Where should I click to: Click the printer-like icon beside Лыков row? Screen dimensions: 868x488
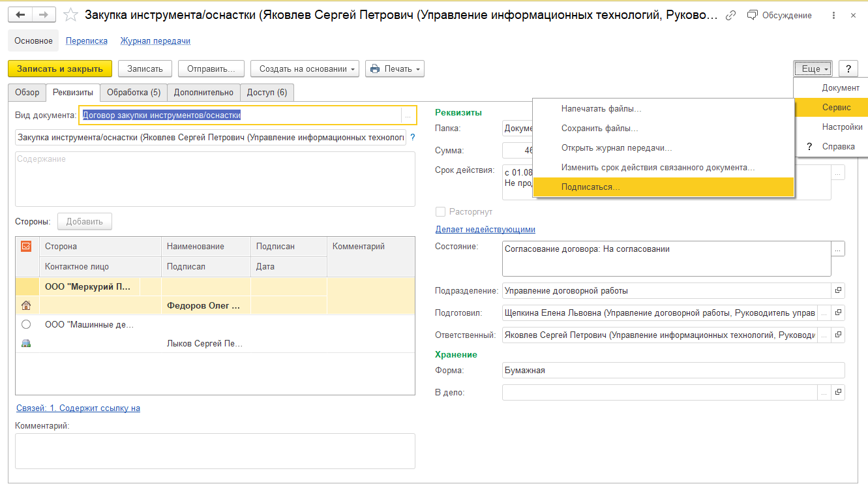tap(26, 343)
